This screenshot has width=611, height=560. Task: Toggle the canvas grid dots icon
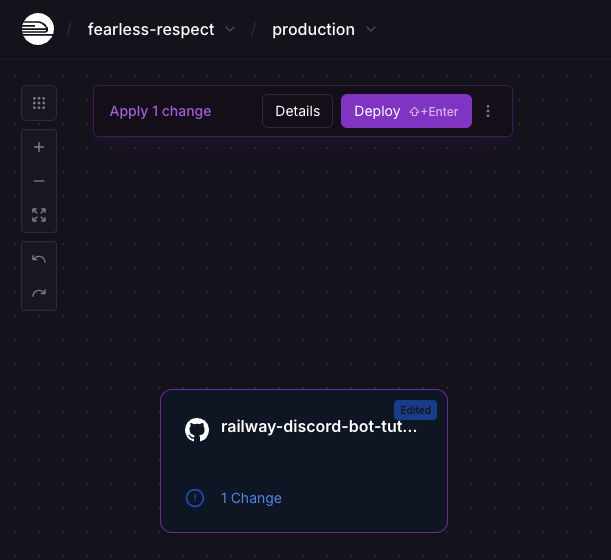(39, 103)
